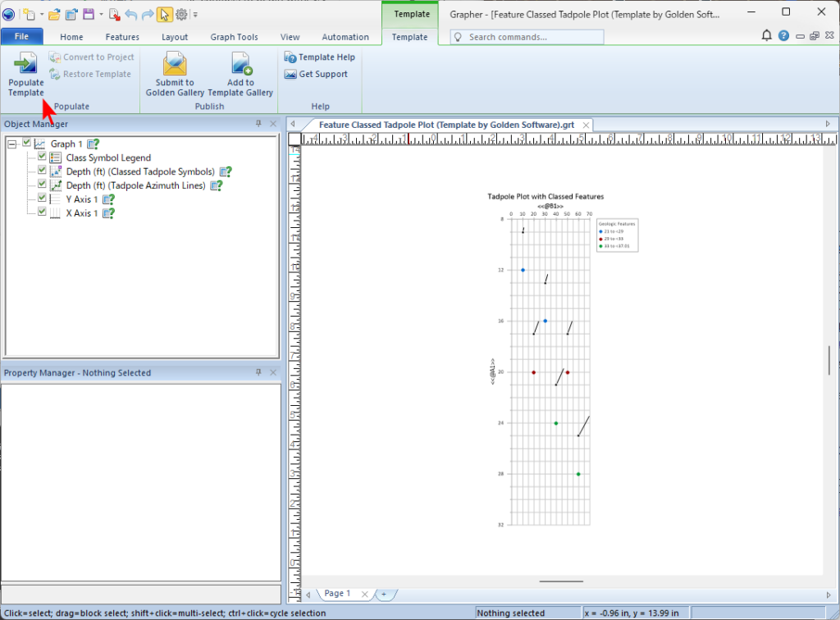This screenshot has width=840, height=620.
Task: Toggle the Graph 1 visibility checkbox
Action: point(27,144)
